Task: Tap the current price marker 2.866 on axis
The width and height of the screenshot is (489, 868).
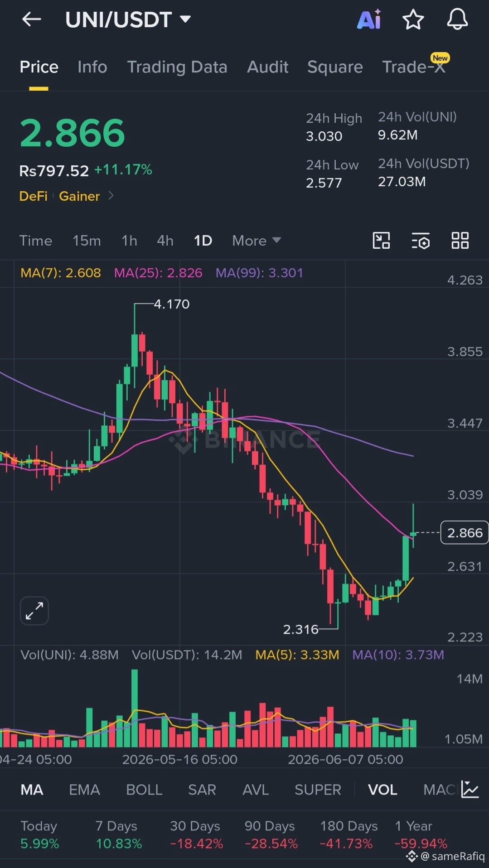Action: [465, 533]
